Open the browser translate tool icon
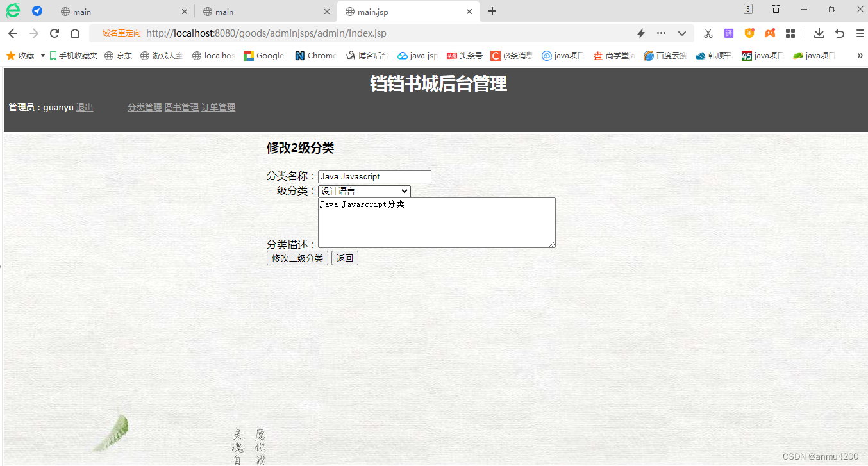This screenshot has height=466, width=868. pyautogui.click(x=728, y=33)
